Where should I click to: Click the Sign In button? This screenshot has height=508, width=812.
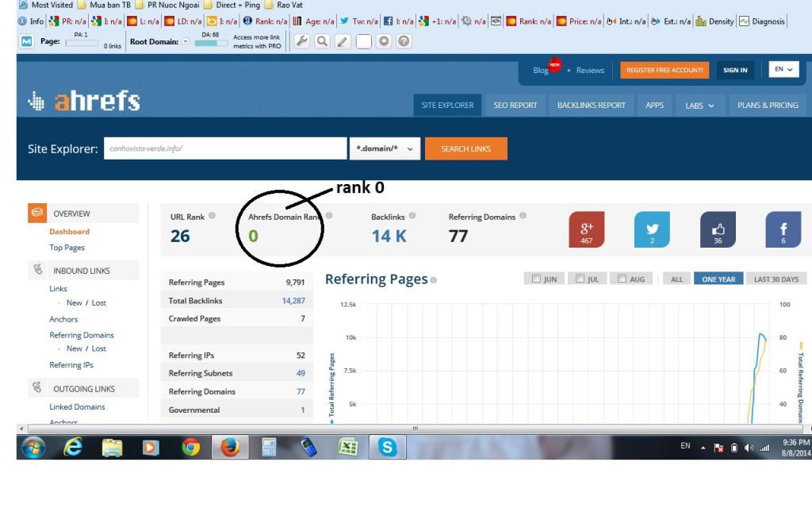(x=735, y=70)
